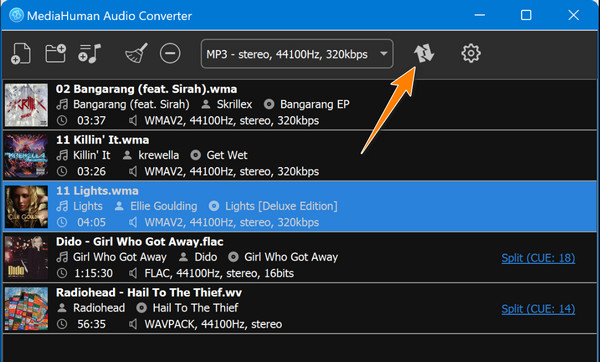The image size is (600, 362).
Task: Click the clock icon beside 1:15:30
Action: click(62, 274)
